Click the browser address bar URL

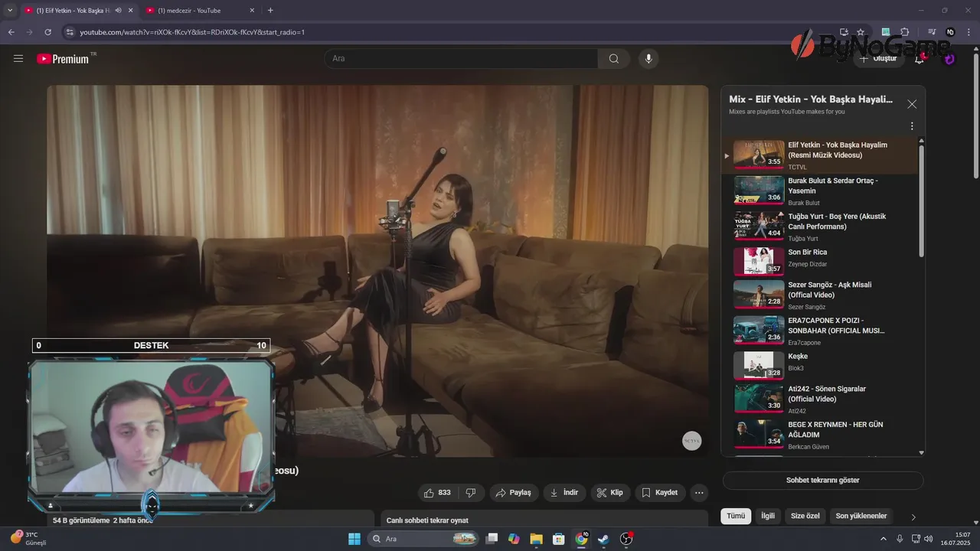click(x=192, y=32)
